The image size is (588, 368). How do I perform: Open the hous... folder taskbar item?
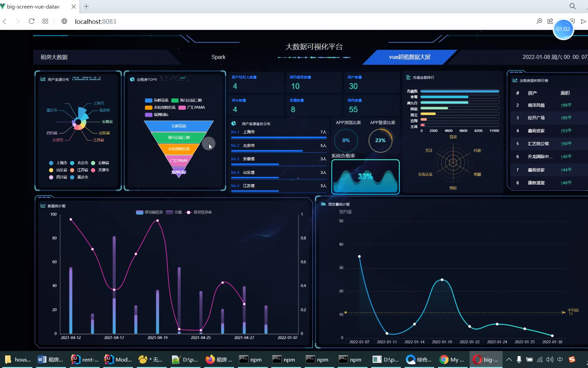17,359
